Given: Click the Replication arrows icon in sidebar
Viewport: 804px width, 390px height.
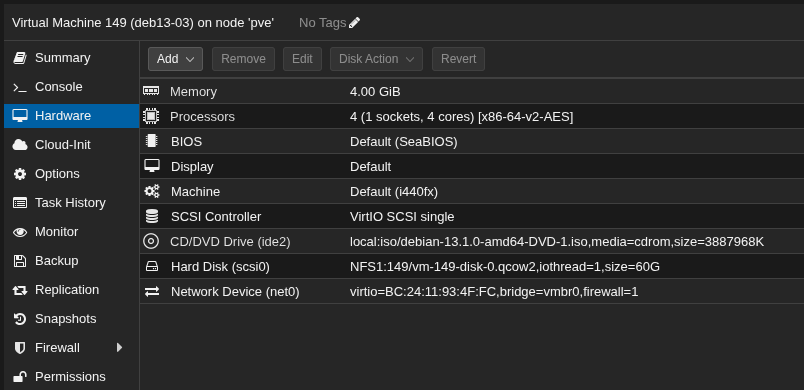Looking at the screenshot, I should point(19,290).
